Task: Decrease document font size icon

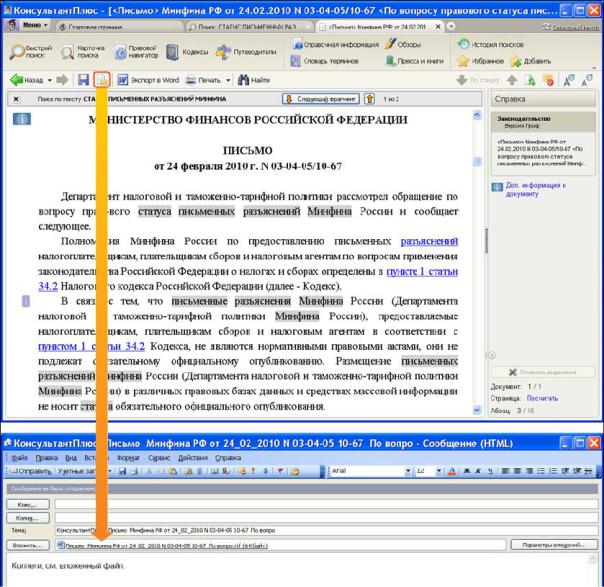Action: tap(587, 80)
